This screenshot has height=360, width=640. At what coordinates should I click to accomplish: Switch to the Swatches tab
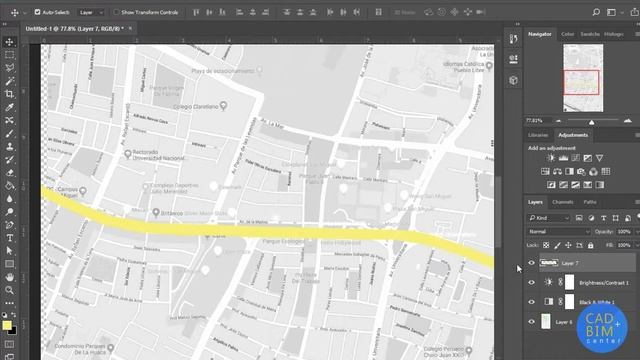click(x=590, y=34)
